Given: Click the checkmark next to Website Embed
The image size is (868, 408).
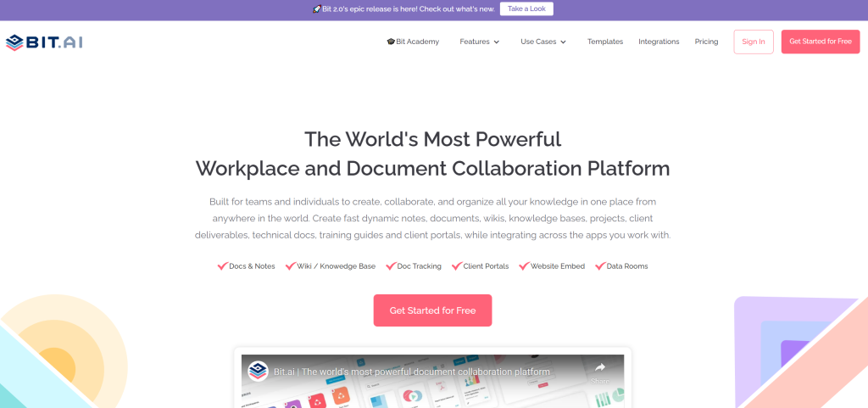Looking at the screenshot, I should coord(524,266).
